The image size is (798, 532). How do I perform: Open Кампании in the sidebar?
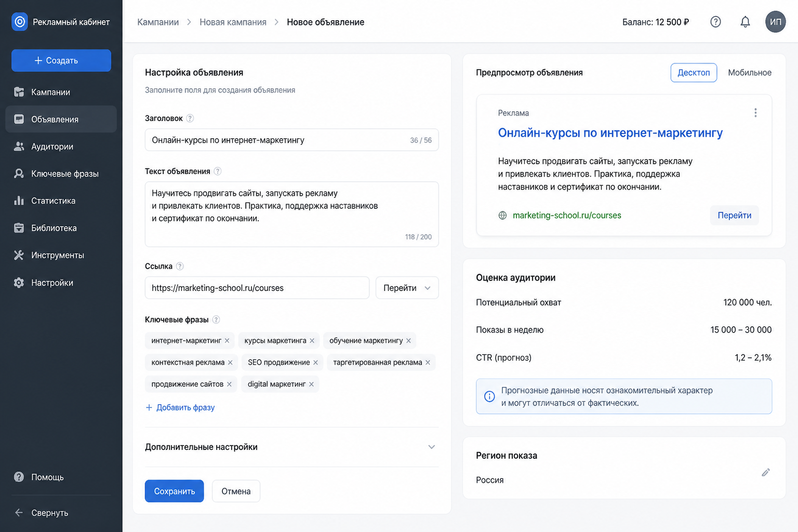point(61,92)
